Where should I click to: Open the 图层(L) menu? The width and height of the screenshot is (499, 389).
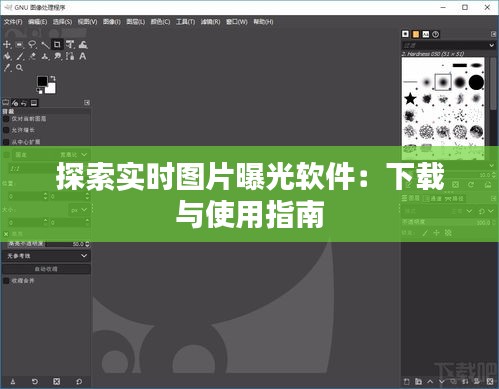[136, 22]
